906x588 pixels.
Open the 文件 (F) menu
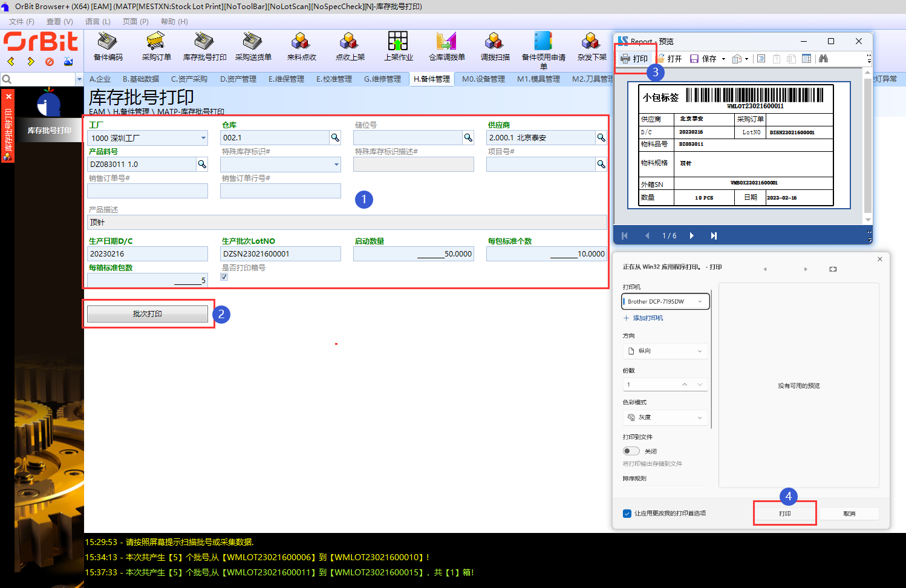click(22, 22)
